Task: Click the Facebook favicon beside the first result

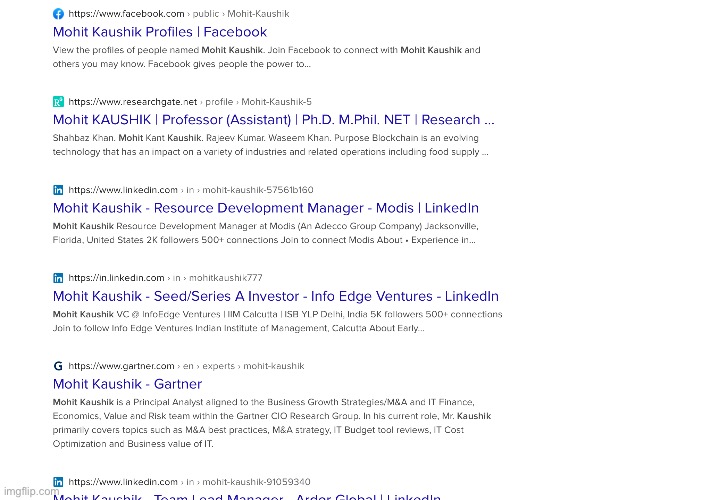Action: point(58,14)
